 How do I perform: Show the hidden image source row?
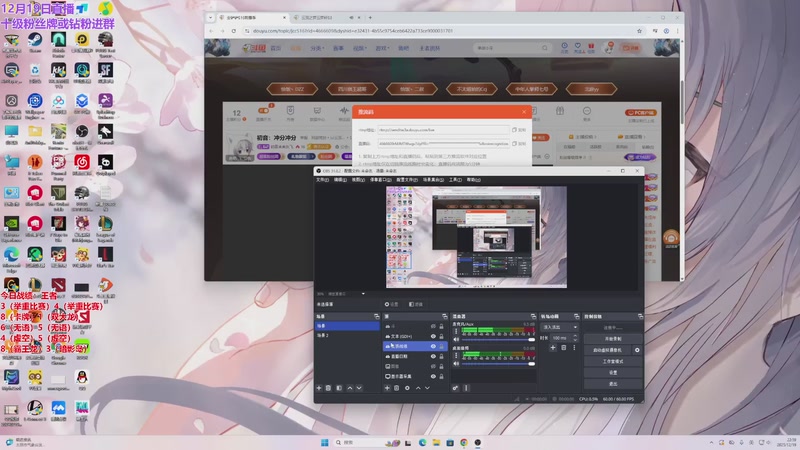click(433, 366)
